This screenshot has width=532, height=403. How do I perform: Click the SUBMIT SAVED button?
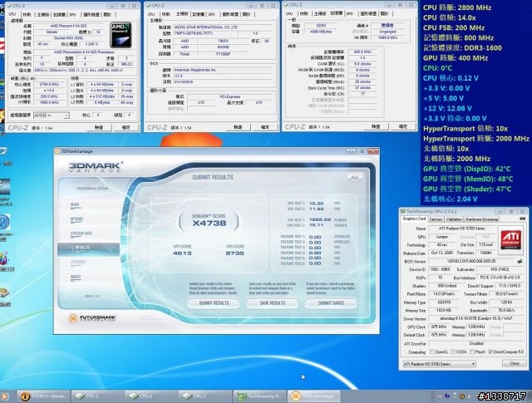(331, 303)
